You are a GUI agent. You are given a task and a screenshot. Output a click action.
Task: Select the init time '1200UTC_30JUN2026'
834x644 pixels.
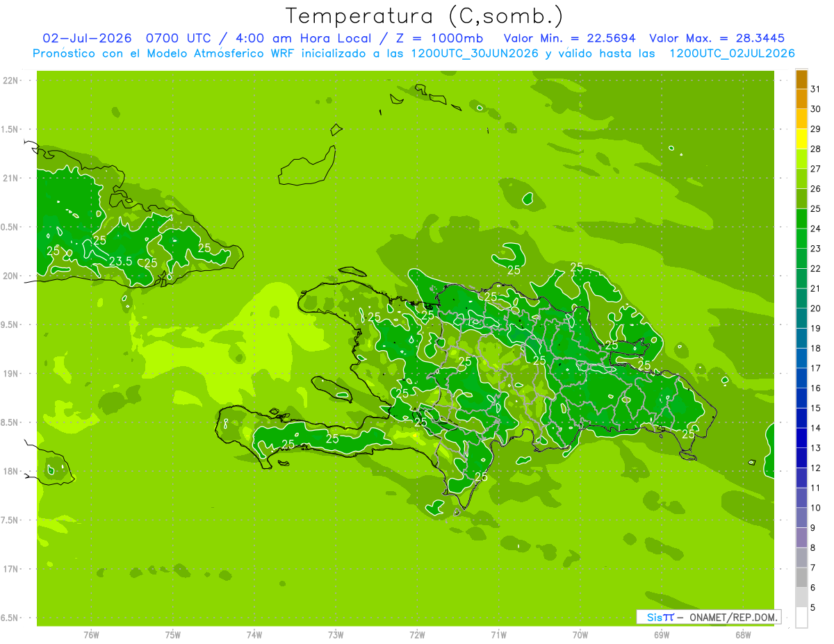coord(475,53)
